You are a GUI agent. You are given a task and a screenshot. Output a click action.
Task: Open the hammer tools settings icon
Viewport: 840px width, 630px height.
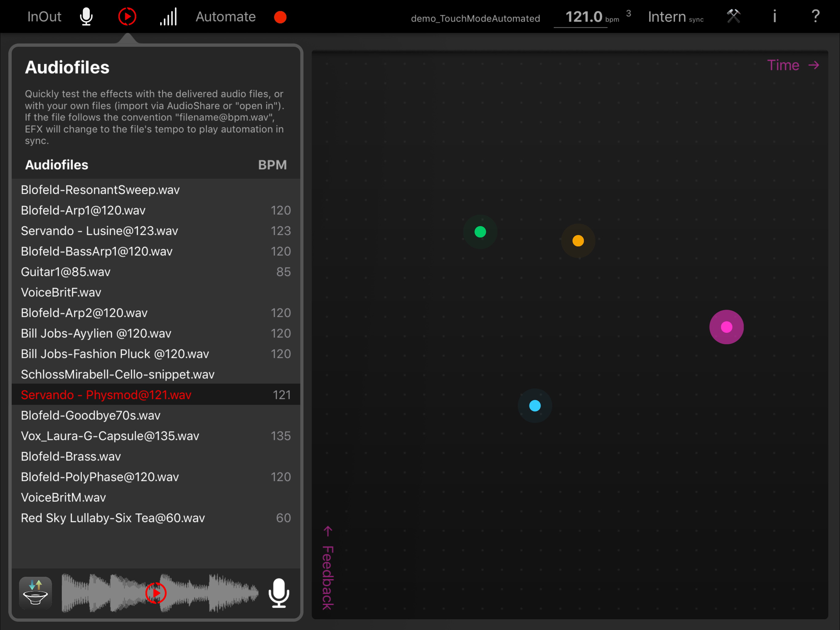733,16
